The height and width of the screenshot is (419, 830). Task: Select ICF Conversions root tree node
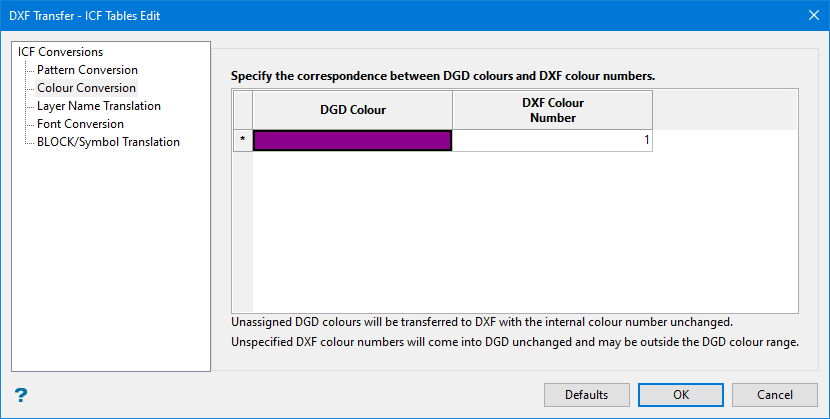(60, 52)
